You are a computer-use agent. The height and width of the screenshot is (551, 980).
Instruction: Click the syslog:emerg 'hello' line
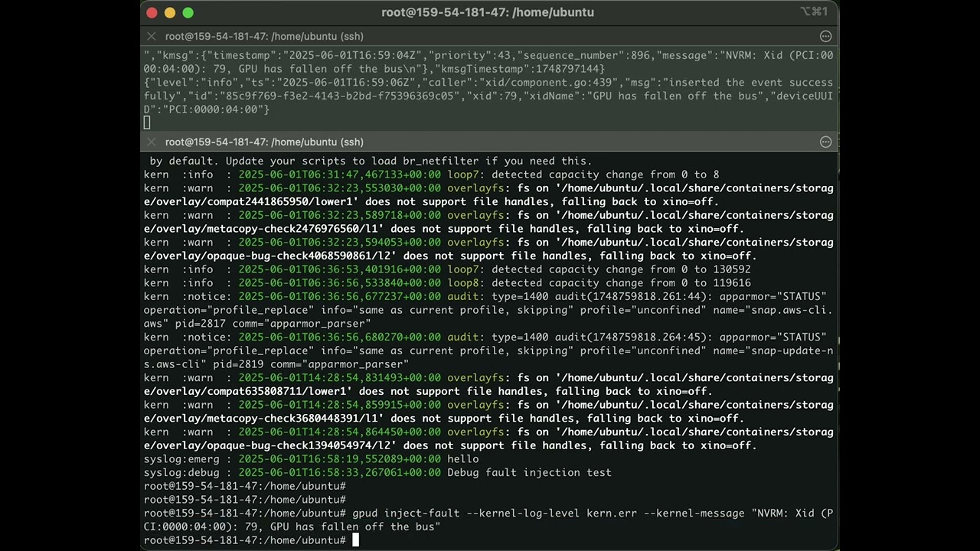[311, 459]
